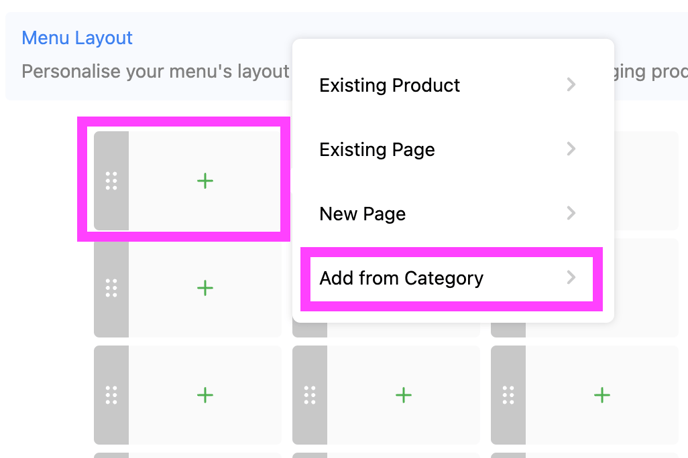
Task: Expand the Add from Category chevron
Action: coord(571,277)
